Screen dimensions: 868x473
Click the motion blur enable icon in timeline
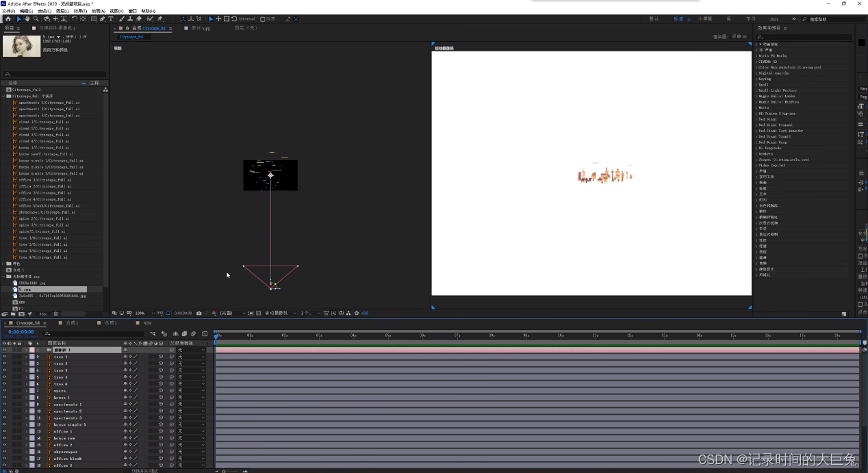click(193, 334)
